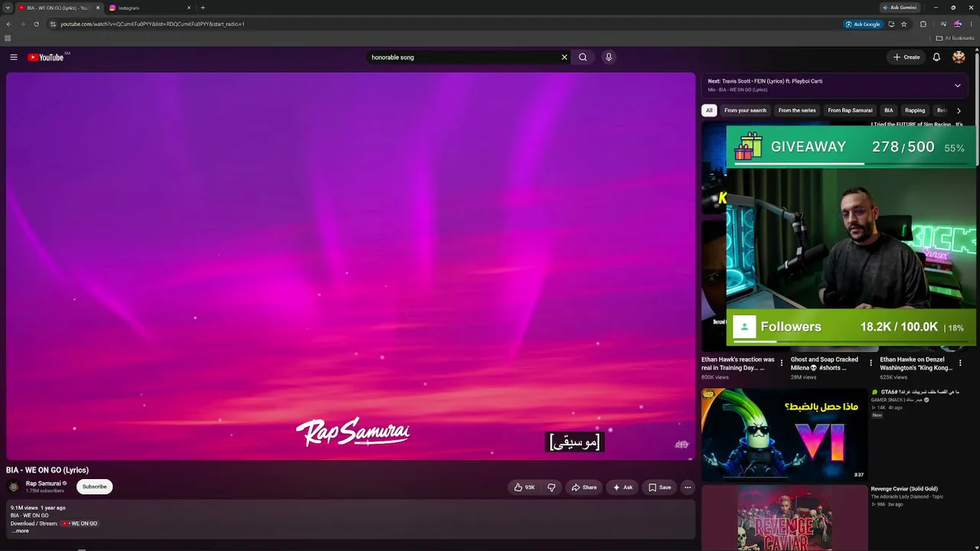Start voice search with the microphone
This screenshot has height=551, width=980.
[609, 57]
